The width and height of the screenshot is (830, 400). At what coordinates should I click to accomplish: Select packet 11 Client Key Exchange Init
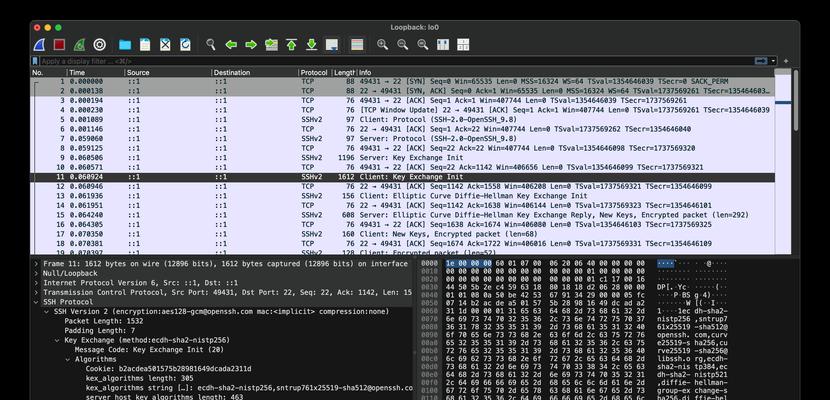click(x=402, y=177)
